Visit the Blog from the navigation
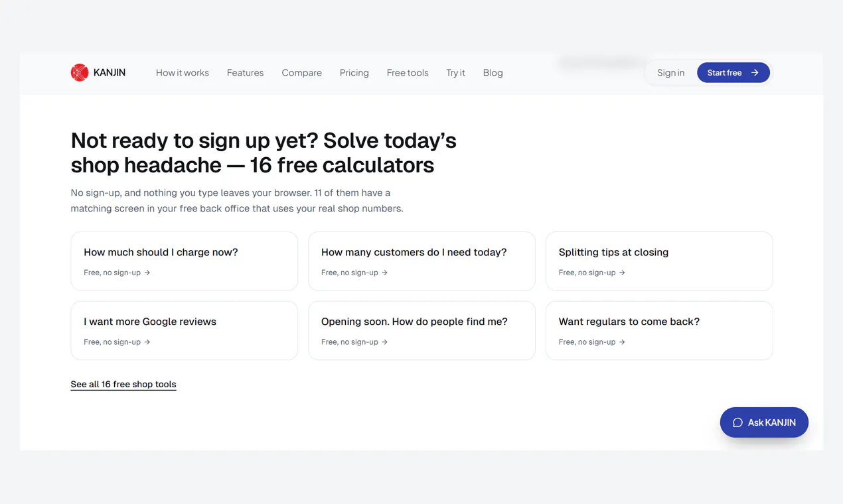The height and width of the screenshot is (504, 843). click(x=493, y=73)
